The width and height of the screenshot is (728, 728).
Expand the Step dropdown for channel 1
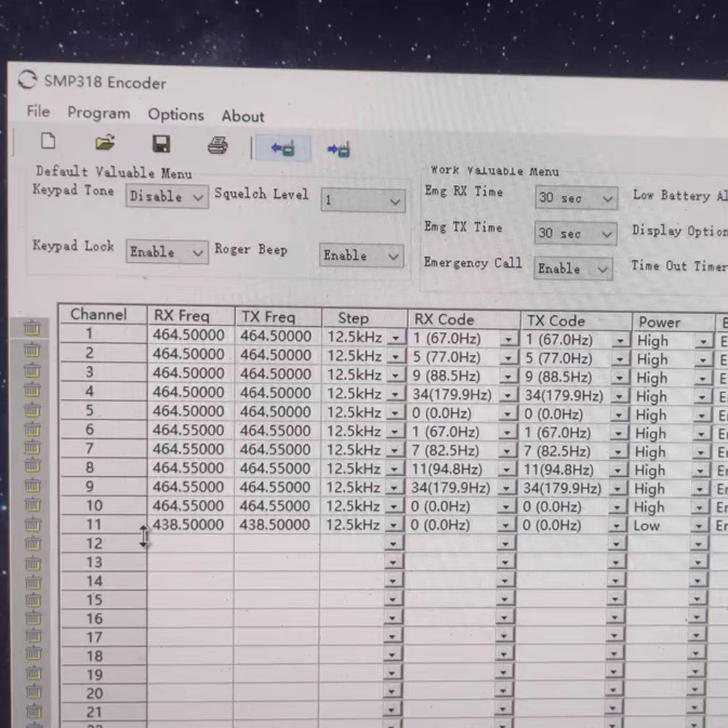click(396, 338)
